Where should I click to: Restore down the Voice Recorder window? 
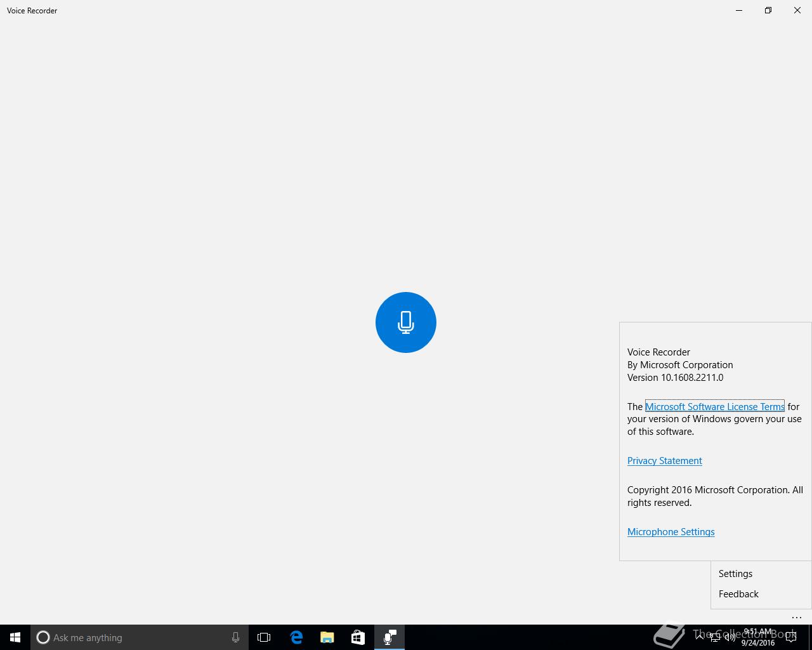point(768,10)
